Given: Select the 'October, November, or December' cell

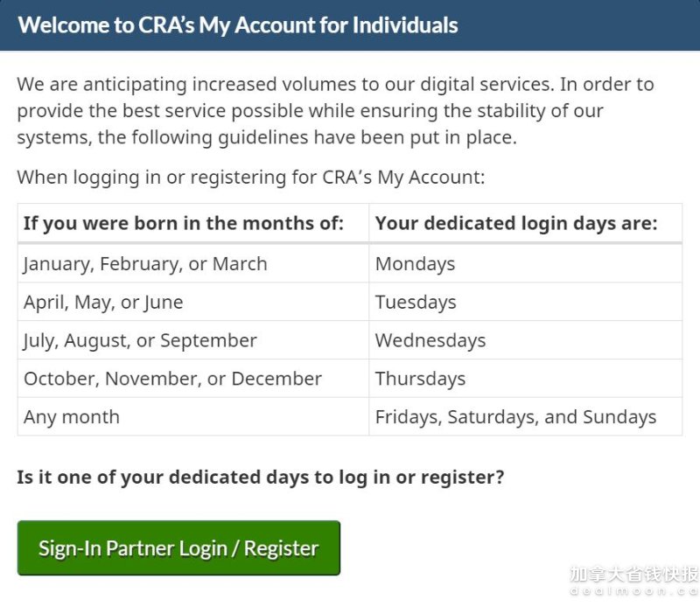Looking at the screenshot, I should pos(193,379).
